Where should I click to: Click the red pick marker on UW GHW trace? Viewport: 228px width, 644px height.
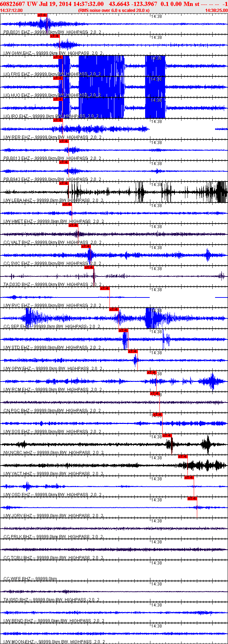[x=55, y=36]
